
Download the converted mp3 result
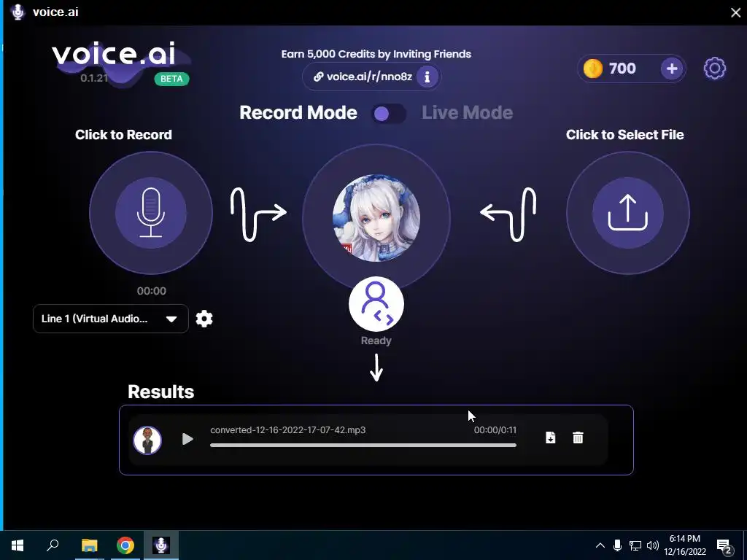coord(550,437)
